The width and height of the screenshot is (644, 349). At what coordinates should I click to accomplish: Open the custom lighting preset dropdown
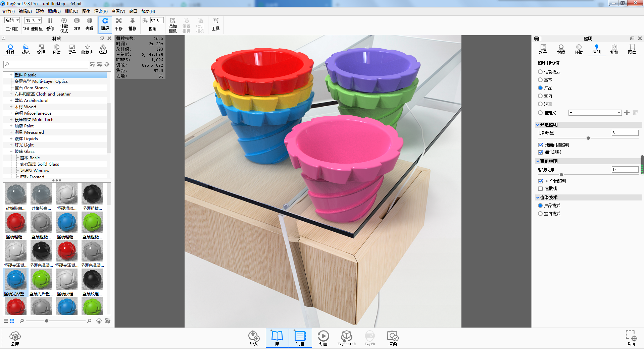(x=595, y=113)
